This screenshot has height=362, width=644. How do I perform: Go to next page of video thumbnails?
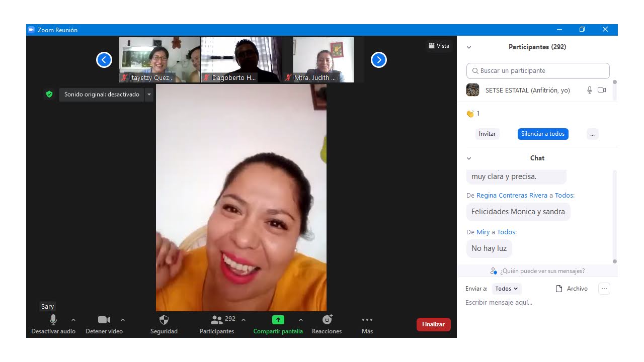point(378,60)
